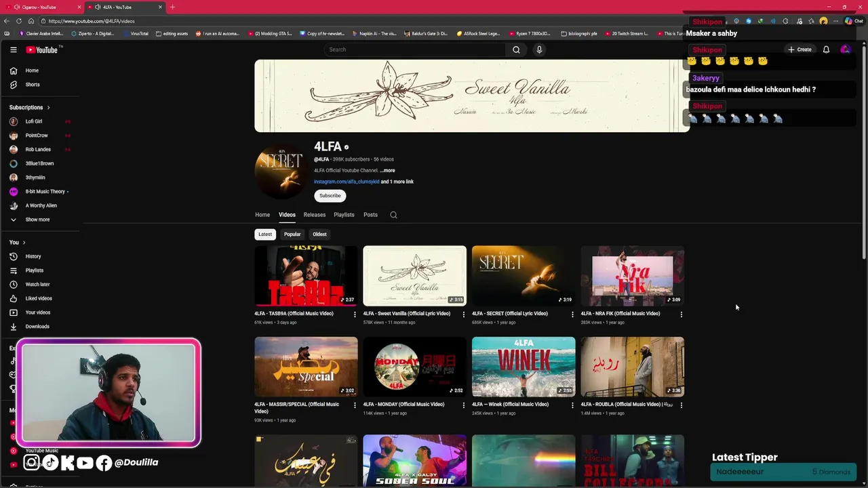Open Downloads in sidebar
The width and height of the screenshot is (868, 488).
point(30,327)
